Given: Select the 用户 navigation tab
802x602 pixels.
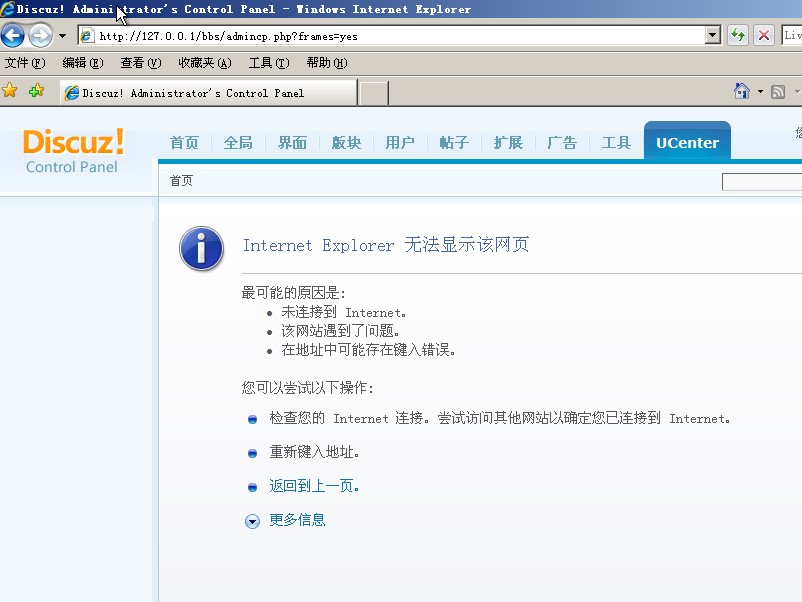Looking at the screenshot, I should pos(400,142).
